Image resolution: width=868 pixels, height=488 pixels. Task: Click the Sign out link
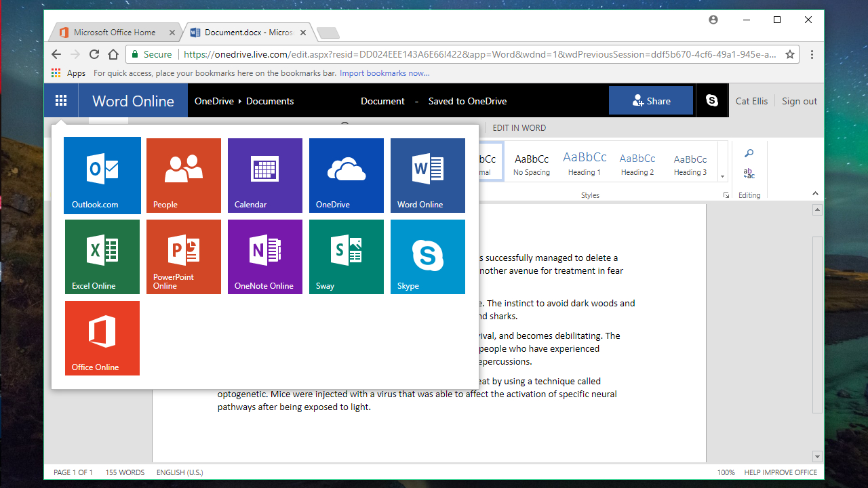click(800, 101)
